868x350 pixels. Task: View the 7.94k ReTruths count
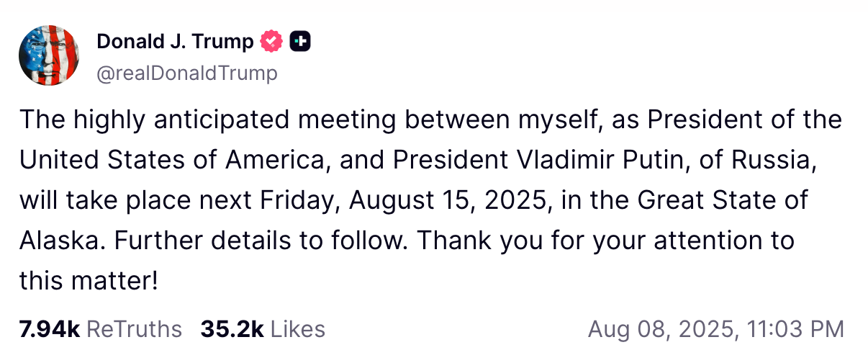click(x=50, y=329)
